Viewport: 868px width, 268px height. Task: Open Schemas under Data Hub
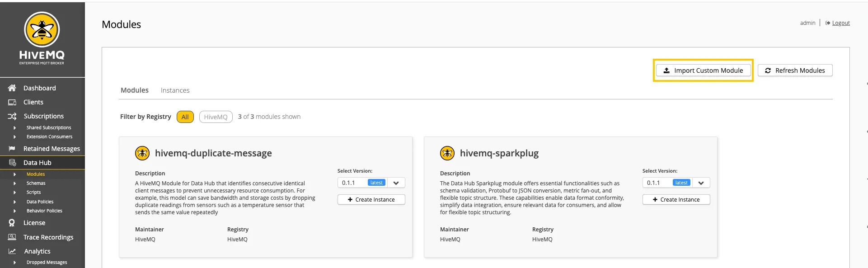pyautogui.click(x=36, y=183)
